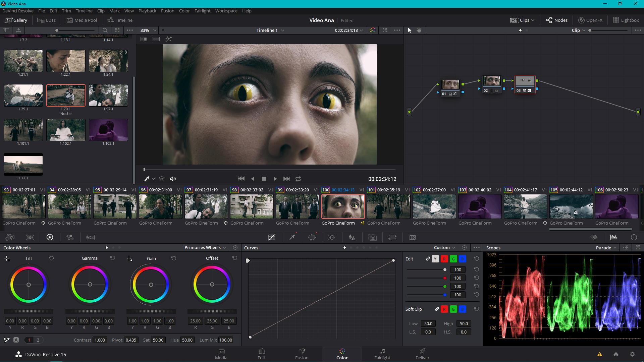Open the OpenFX panel
This screenshot has height=362, width=644.
click(590, 20)
